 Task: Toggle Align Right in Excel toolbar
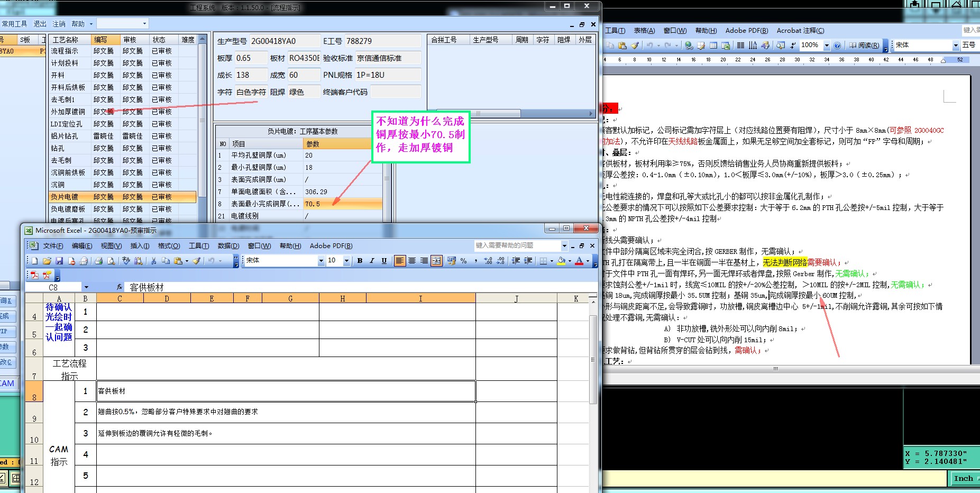coord(424,261)
